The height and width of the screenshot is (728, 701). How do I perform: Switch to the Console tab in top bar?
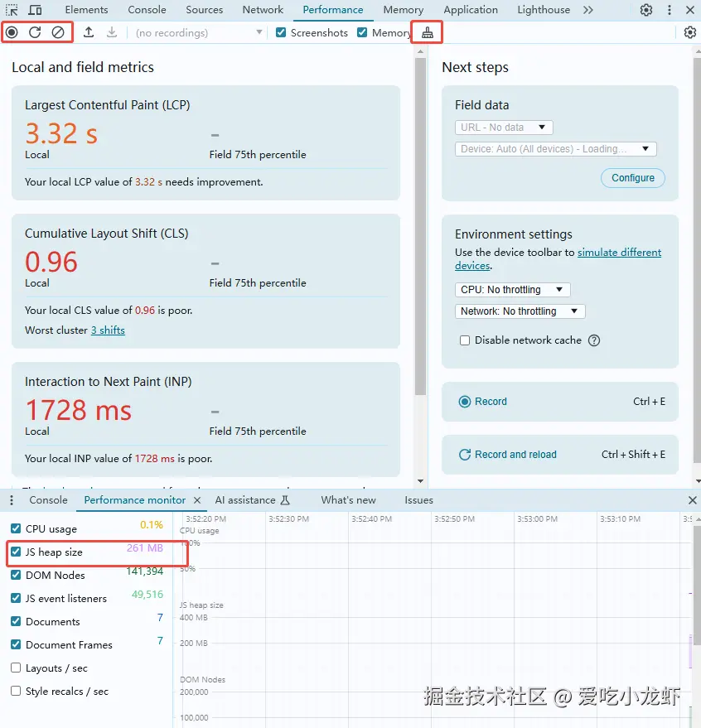click(147, 10)
